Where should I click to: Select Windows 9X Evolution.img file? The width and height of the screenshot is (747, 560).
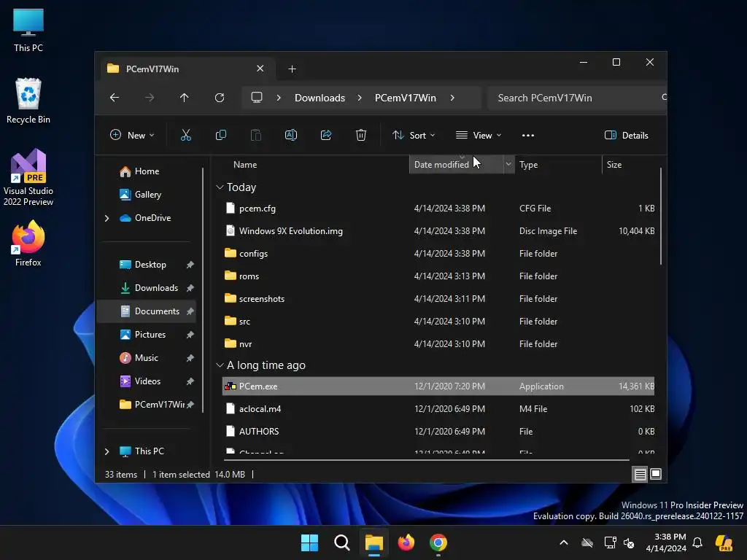tap(290, 231)
